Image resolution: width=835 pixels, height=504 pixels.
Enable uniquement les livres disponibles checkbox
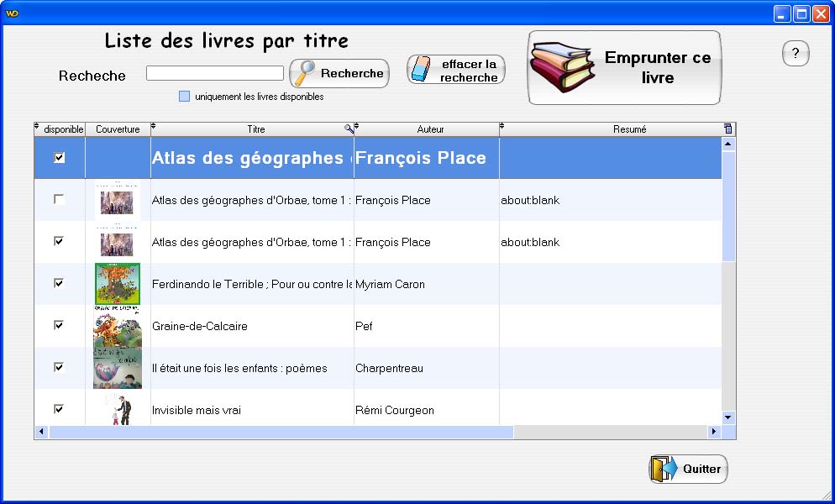coord(185,97)
